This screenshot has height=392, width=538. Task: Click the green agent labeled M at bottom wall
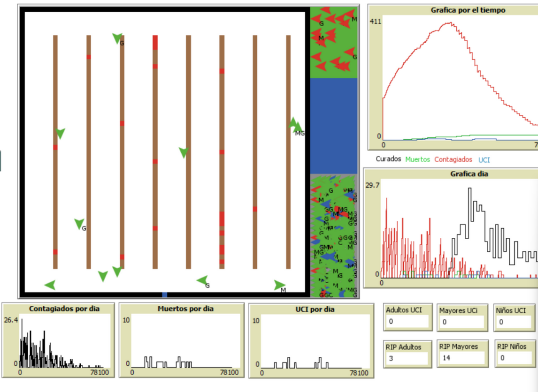(x=279, y=285)
